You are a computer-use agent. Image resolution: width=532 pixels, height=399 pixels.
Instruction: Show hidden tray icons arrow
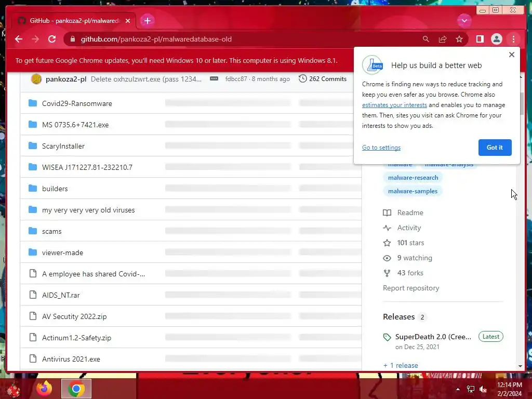458,389
